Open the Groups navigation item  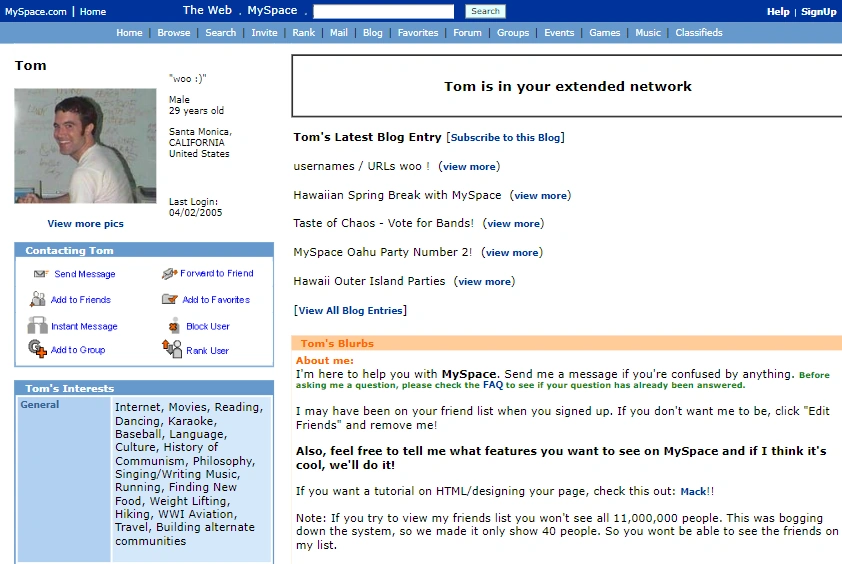click(x=513, y=33)
